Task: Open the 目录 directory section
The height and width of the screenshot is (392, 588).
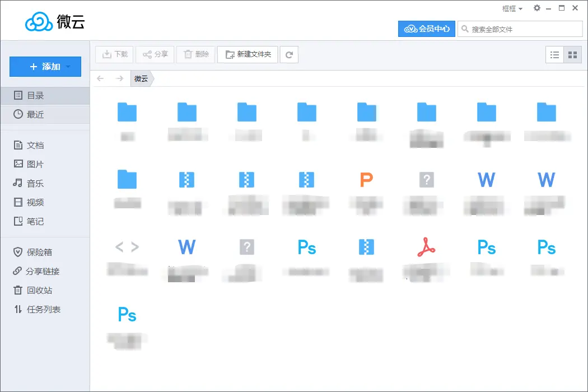Action: 45,95
